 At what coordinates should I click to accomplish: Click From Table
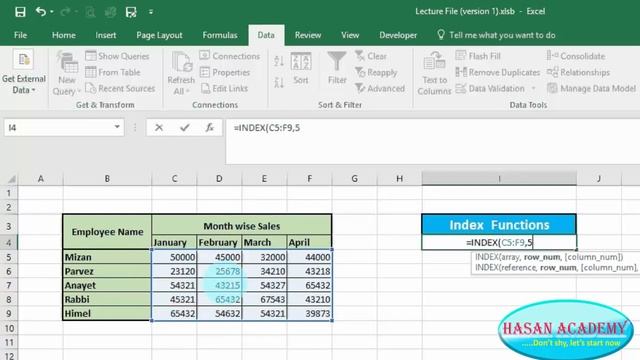tap(113, 72)
